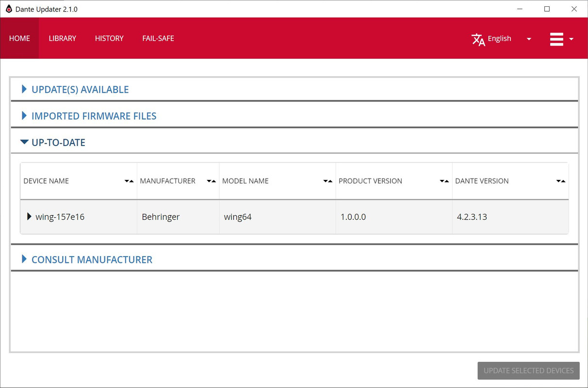Switch to the LIBRARY tab
The height and width of the screenshot is (388, 588).
tap(63, 38)
